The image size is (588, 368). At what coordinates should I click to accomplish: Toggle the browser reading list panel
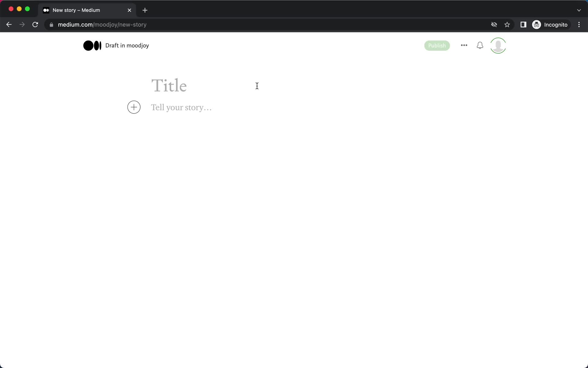(523, 24)
